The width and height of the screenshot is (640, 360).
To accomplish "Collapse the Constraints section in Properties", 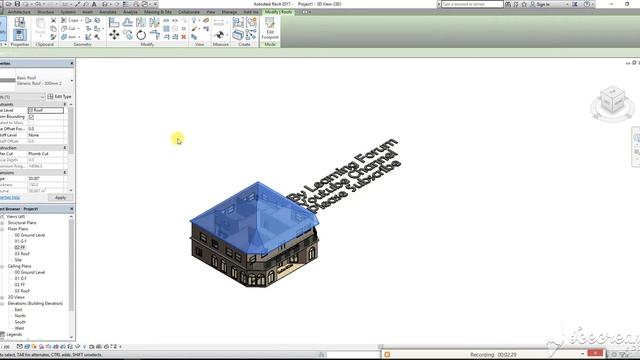I will click(64, 104).
